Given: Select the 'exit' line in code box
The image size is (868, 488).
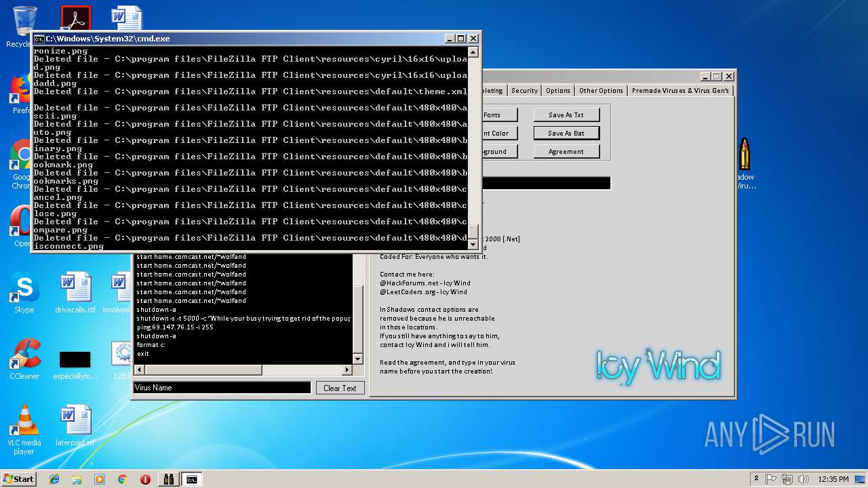Looking at the screenshot, I should point(142,354).
